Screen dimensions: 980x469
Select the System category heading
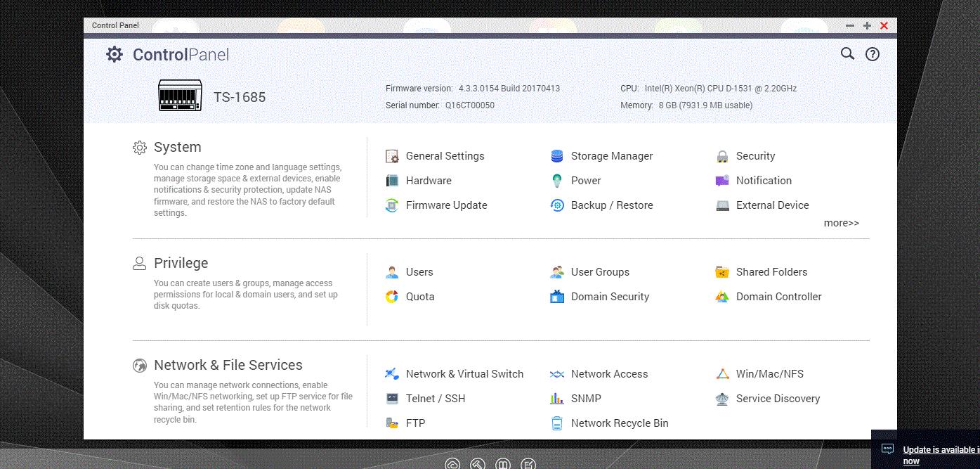[x=178, y=147]
